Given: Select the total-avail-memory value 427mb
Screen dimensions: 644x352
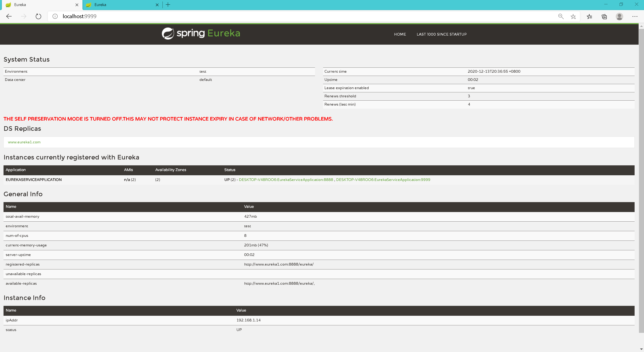Looking at the screenshot, I should click(x=250, y=216).
